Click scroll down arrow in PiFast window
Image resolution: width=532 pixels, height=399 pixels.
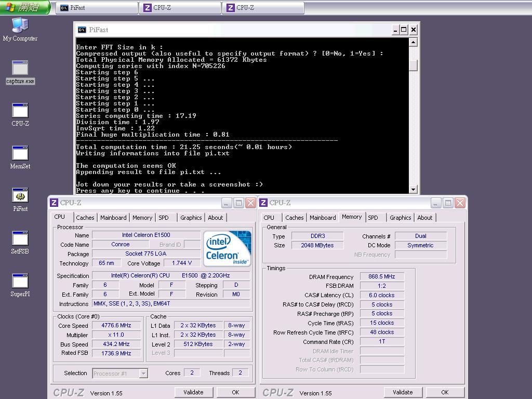[x=413, y=189]
